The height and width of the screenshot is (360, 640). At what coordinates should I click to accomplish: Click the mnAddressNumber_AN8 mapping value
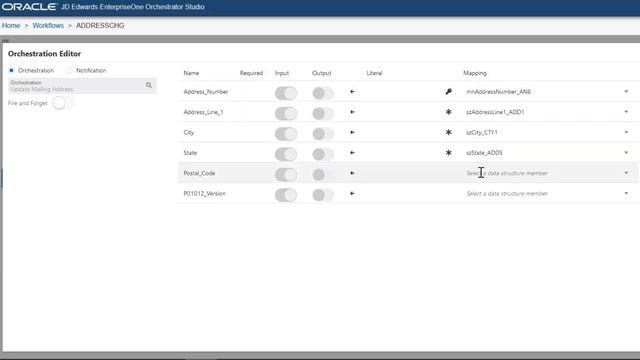click(498, 92)
